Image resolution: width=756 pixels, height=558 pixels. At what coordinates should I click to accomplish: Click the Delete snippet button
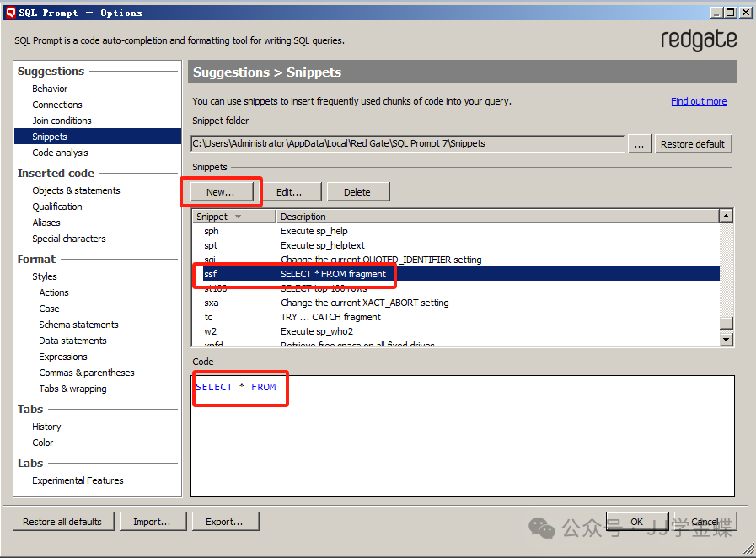[x=357, y=192]
